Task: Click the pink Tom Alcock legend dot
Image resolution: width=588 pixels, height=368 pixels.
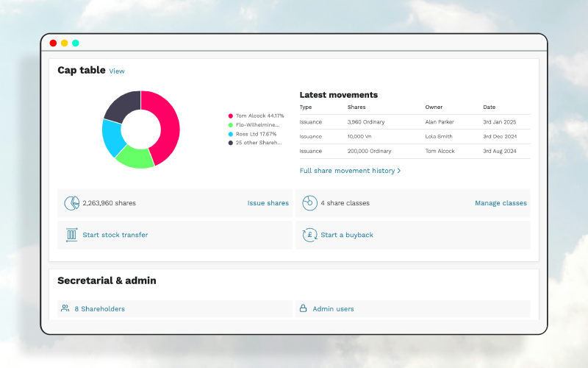Action: [x=231, y=116]
